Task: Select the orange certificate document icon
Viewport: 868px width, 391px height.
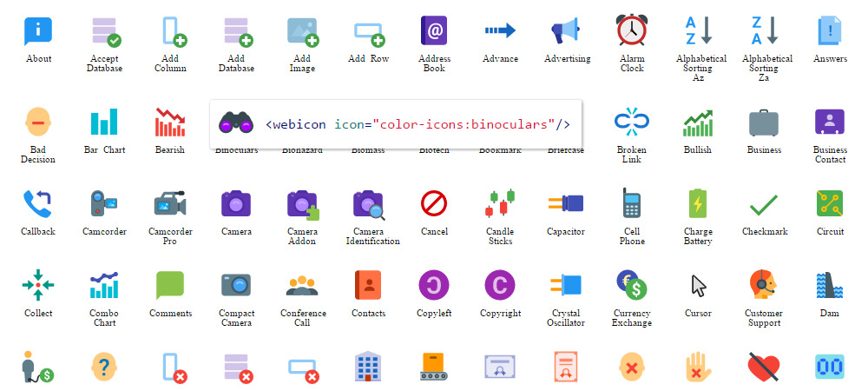Action: click(x=566, y=367)
